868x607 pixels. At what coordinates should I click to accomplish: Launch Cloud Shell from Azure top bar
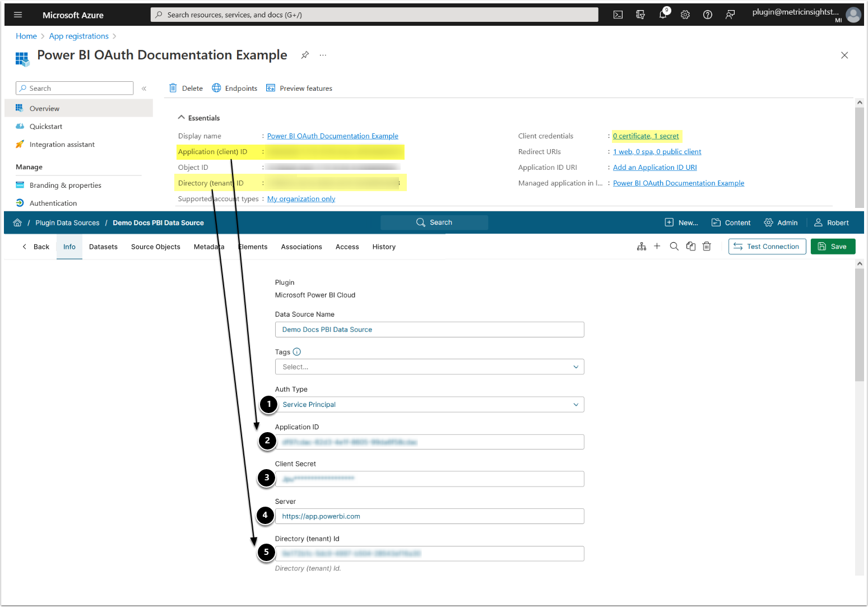[x=618, y=15]
